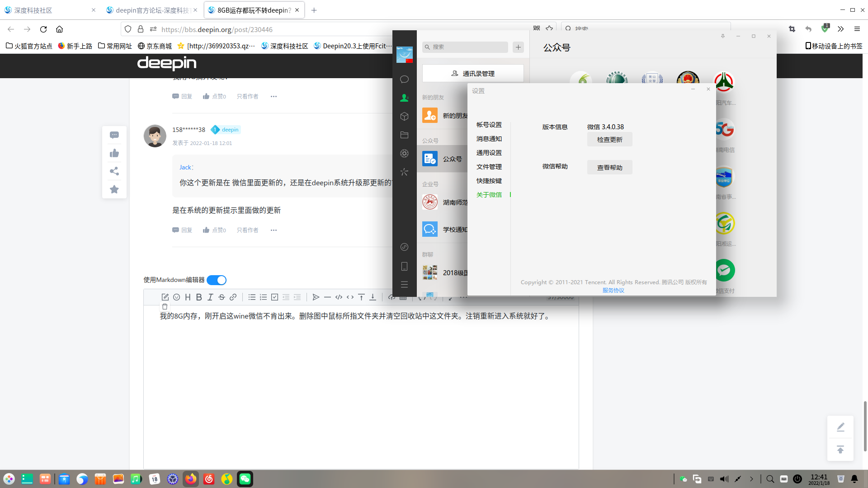Image resolution: width=868 pixels, height=488 pixels.
Task: Open more options under the reply post
Action: pos(274,230)
